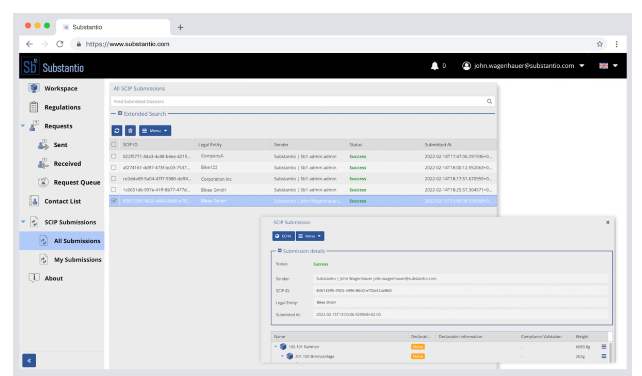Select the Substantio browser tab
Screen dimensions: 642x376
tap(113, 27)
